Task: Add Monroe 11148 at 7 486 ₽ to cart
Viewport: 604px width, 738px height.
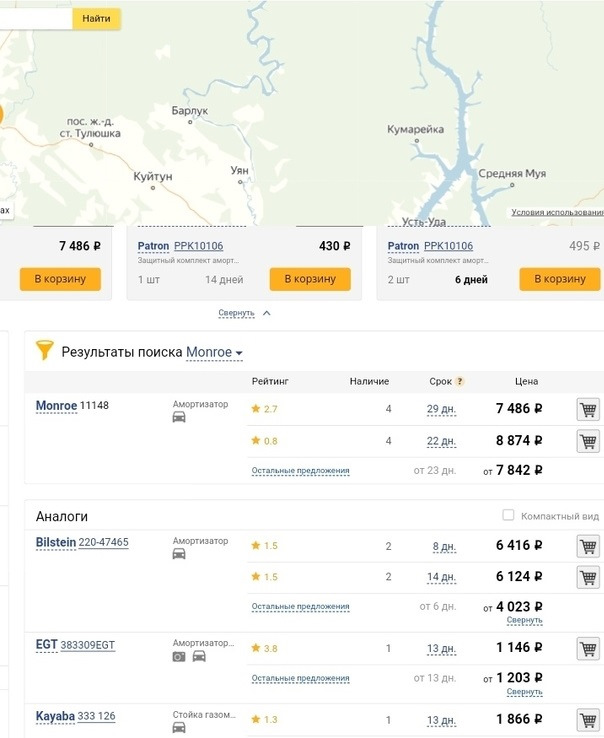Action: [588, 409]
